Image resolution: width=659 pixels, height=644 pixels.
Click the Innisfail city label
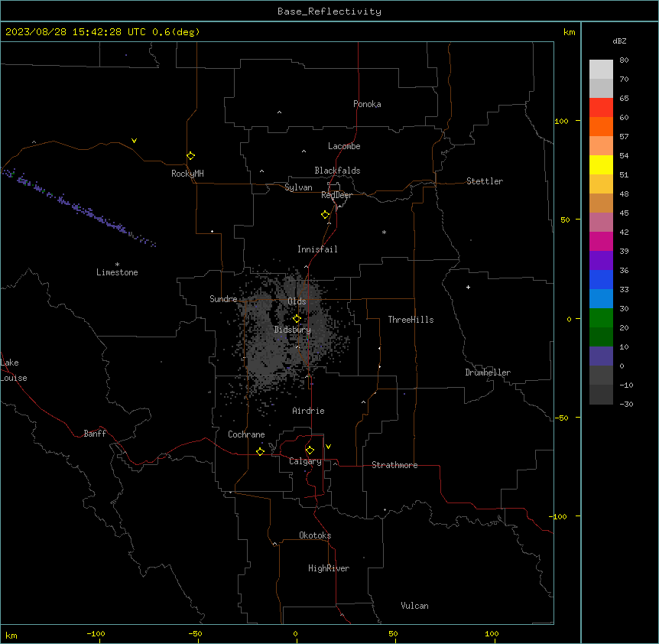pyautogui.click(x=317, y=249)
